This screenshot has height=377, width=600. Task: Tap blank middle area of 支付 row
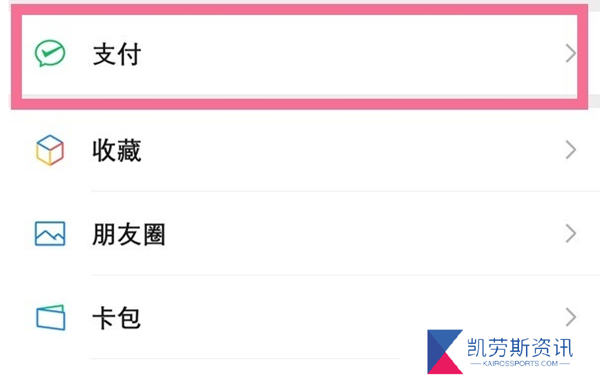coord(344,54)
